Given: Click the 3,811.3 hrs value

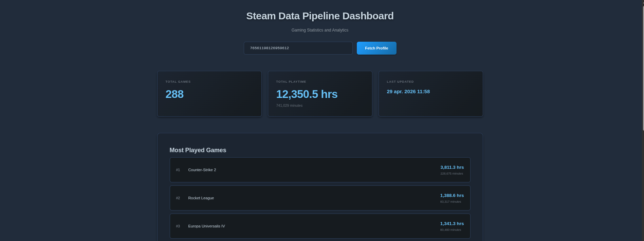Looking at the screenshot, I should tap(452, 167).
